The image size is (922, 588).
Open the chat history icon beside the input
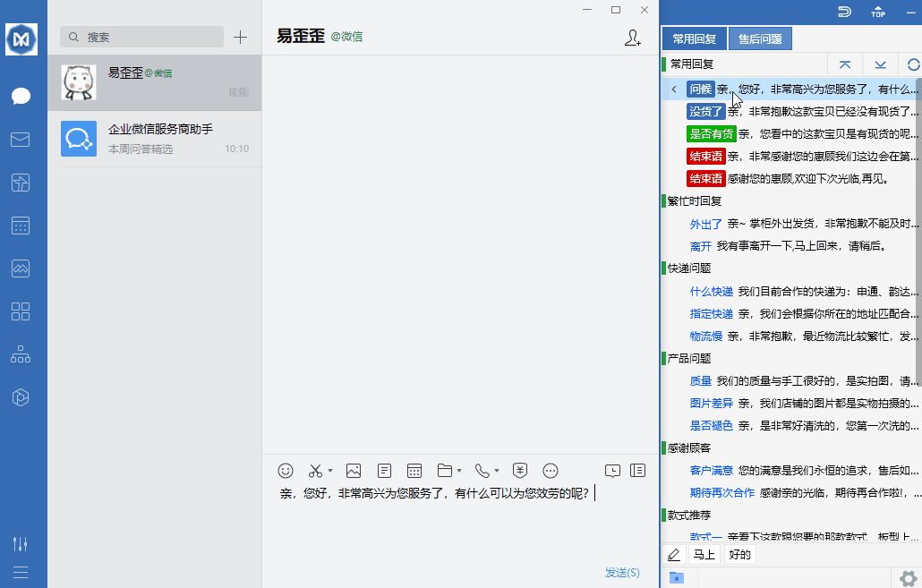pyautogui.click(x=612, y=470)
